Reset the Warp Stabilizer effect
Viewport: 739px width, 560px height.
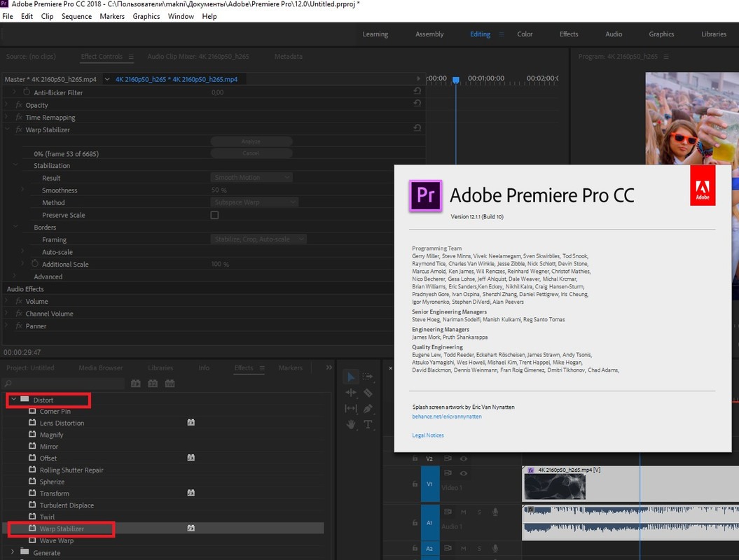pos(417,127)
